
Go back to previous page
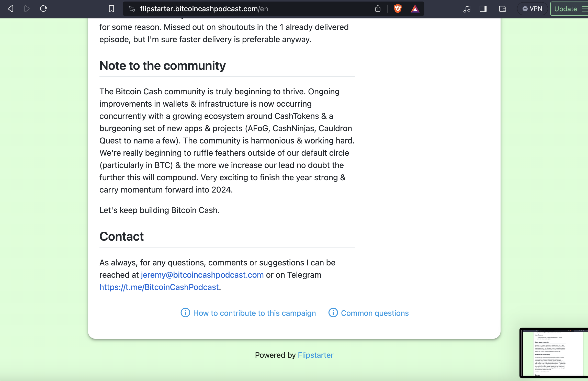coord(10,9)
